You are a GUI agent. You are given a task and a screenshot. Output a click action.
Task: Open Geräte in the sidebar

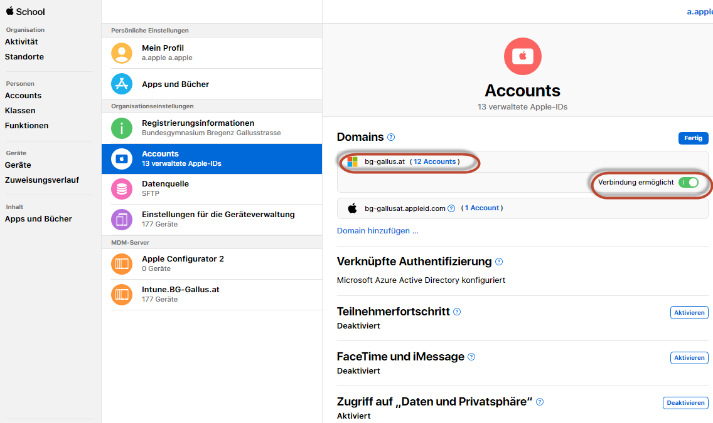(18, 165)
